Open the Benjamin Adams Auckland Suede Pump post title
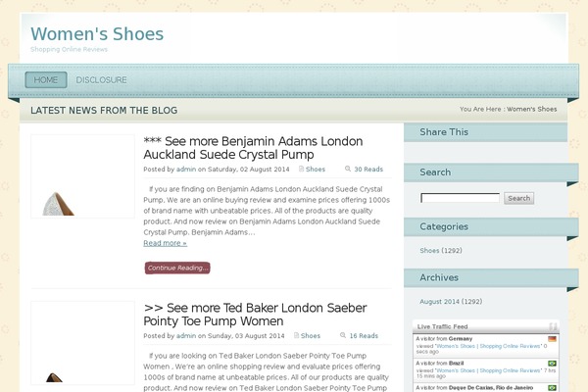 coord(253,147)
